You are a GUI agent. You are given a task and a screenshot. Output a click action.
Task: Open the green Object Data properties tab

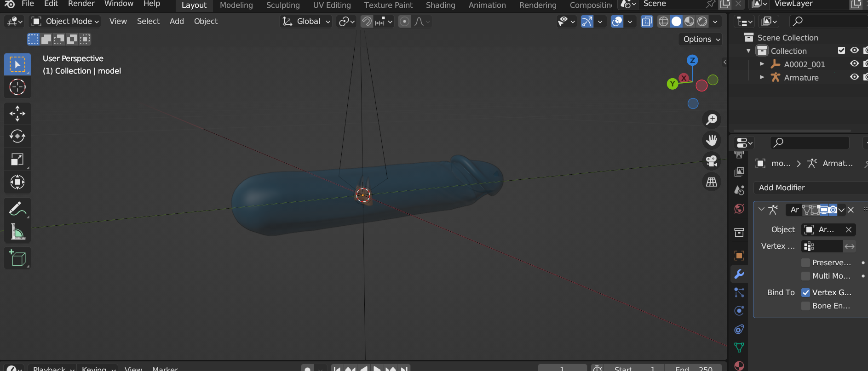739,348
